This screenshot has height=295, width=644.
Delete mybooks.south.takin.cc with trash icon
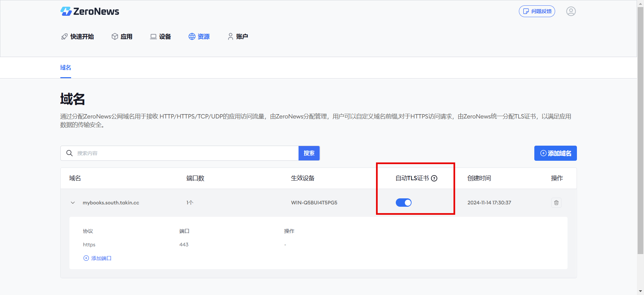point(556,203)
